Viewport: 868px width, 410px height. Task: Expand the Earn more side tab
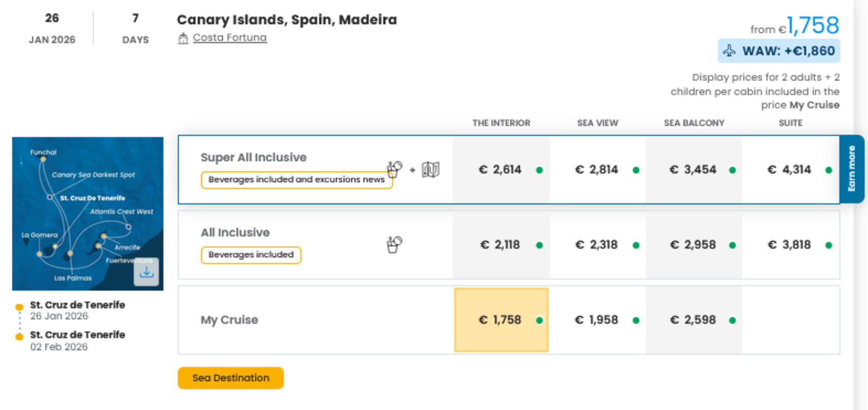(852, 169)
